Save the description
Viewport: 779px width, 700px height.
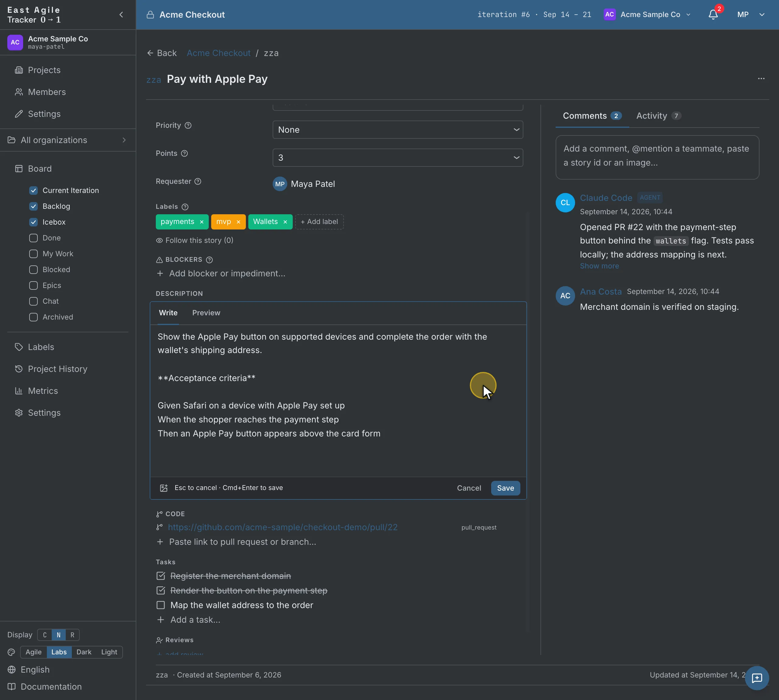point(505,488)
